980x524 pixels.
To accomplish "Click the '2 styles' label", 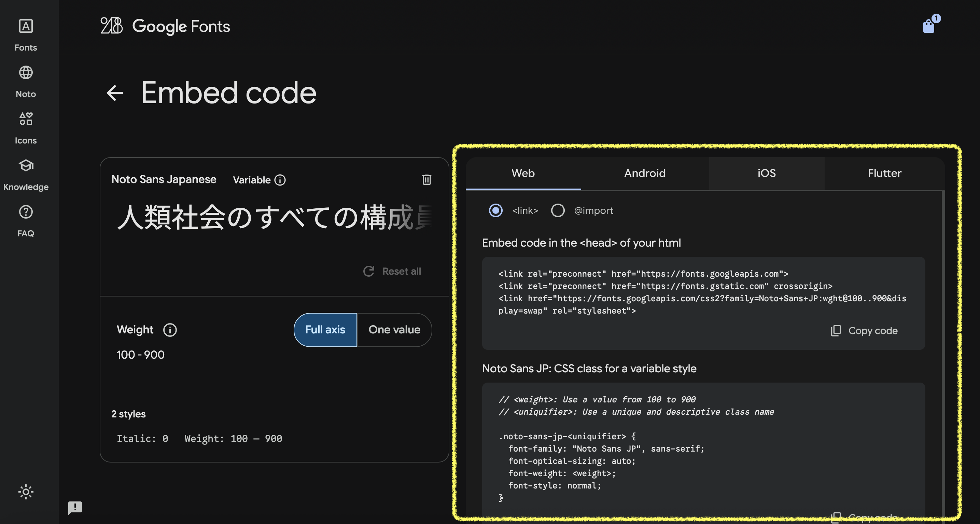I will [128, 414].
